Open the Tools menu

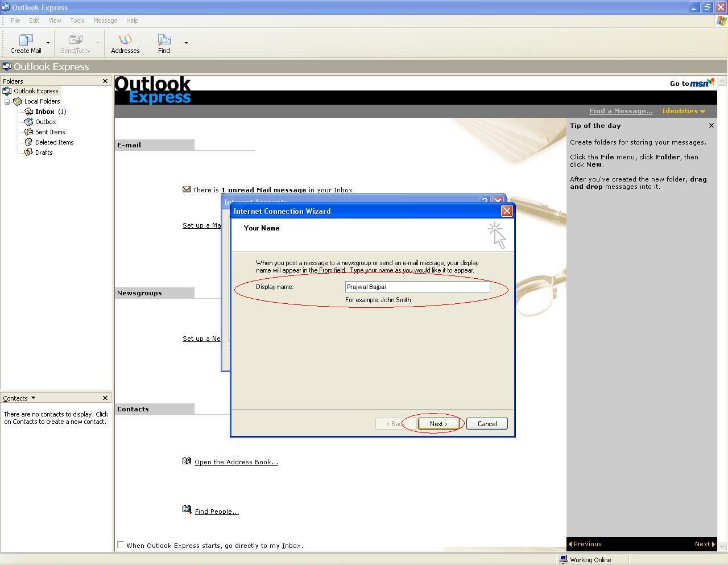pos(77,20)
